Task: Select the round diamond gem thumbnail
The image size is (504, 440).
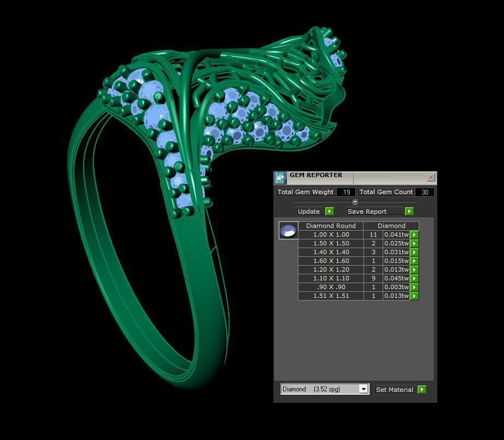Action: click(x=288, y=231)
